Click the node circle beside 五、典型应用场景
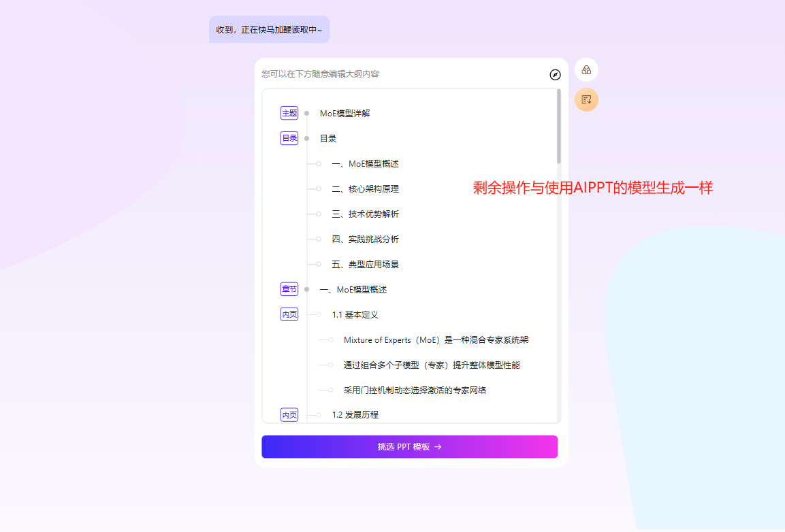The image size is (785, 532). click(319, 264)
